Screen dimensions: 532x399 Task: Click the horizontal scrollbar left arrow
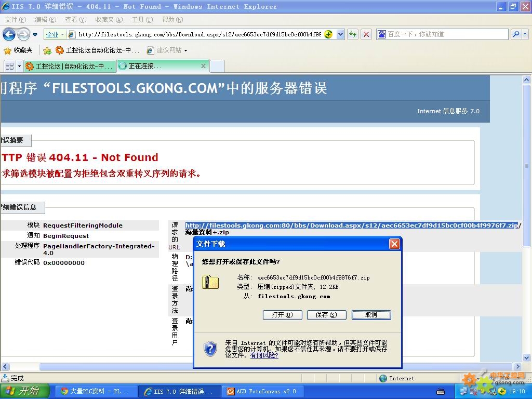pyautogui.click(x=5, y=366)
